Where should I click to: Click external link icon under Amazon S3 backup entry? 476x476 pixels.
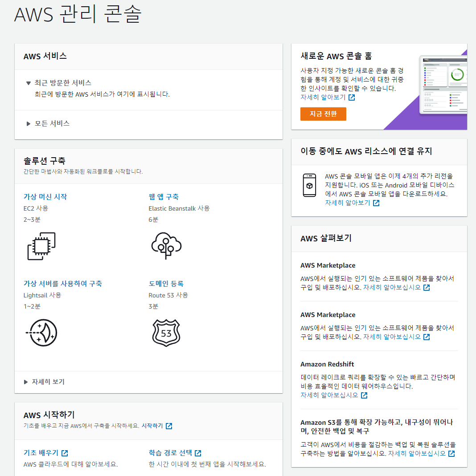coord(451,454)
